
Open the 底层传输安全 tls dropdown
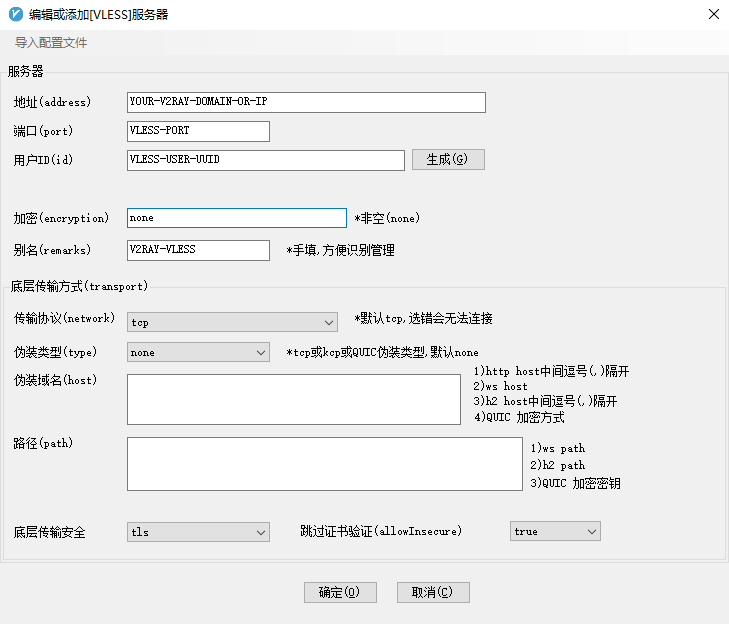198,532
